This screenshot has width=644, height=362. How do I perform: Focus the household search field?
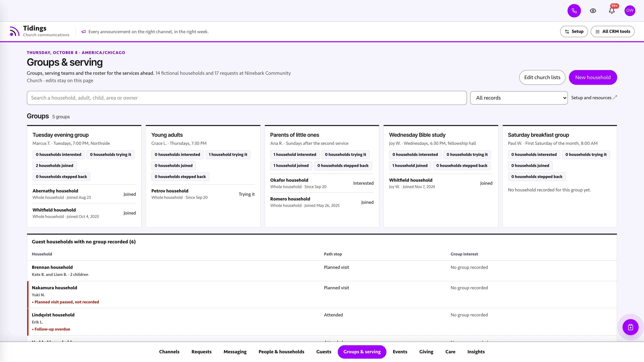coord(247,98)
